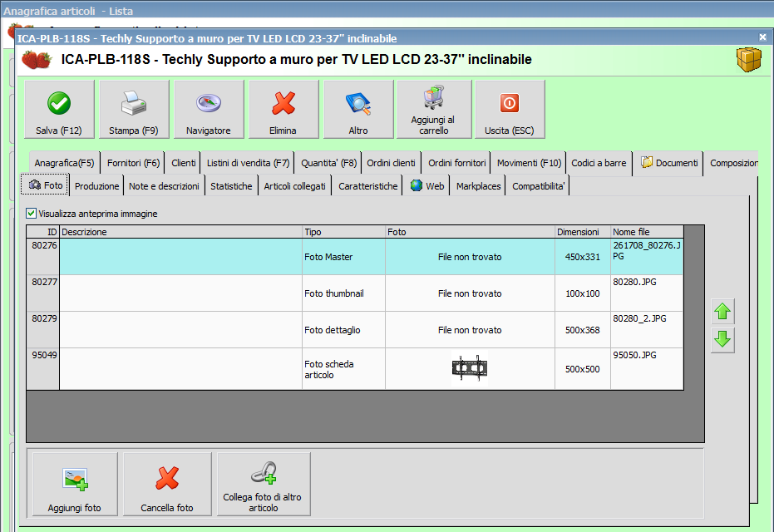Switch to the Movimenti (F10) tab
The width and height of the screenshot is (774, 532).
pos(529,163)
